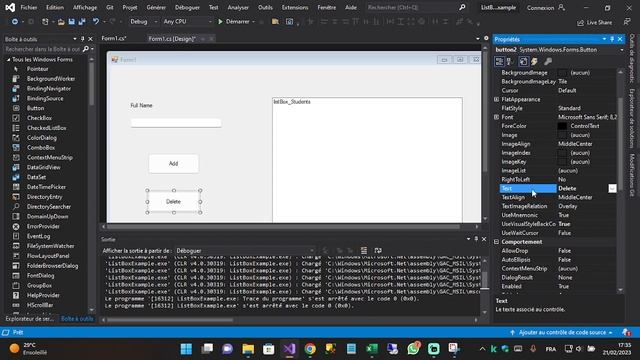Open WhatsApp from the taskbar
This screenshot has height=360, width=640.
[x=413, y=349]
